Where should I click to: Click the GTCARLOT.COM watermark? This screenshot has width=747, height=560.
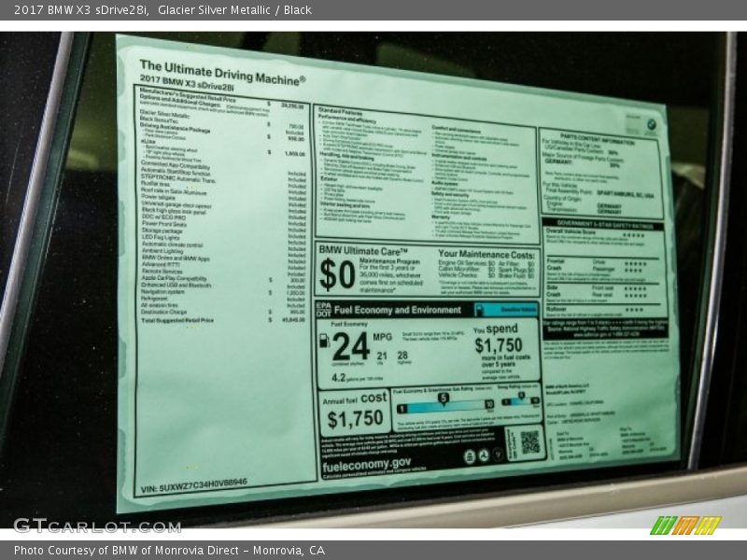[x=96, y=525]
